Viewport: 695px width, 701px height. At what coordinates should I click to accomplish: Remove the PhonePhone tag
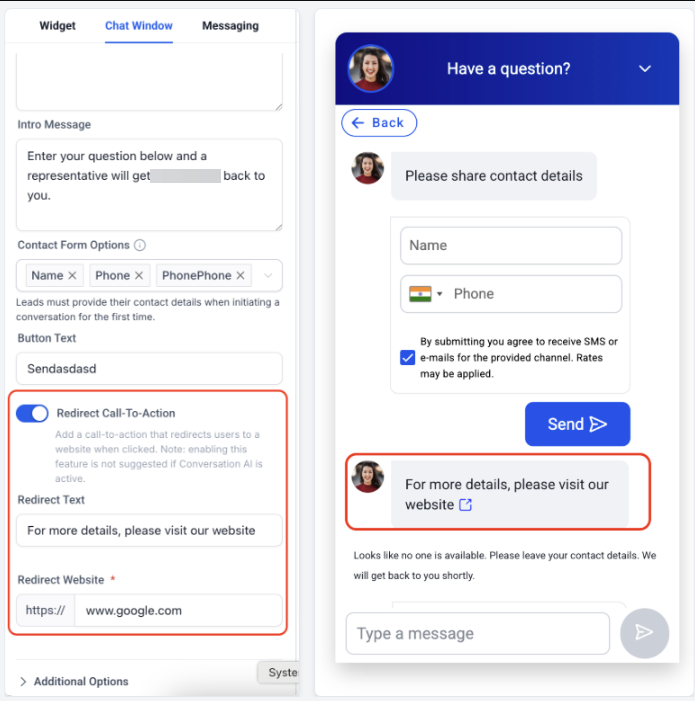click(x=240, y=275)
